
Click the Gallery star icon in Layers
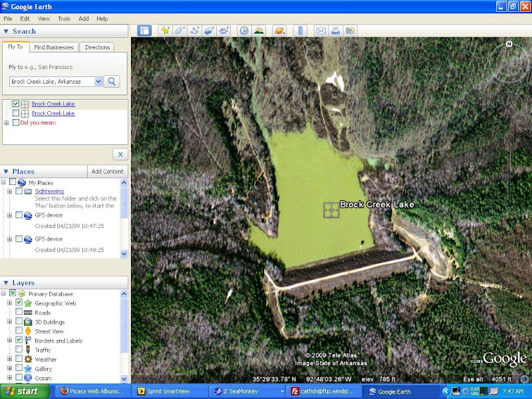coord(28,368)
